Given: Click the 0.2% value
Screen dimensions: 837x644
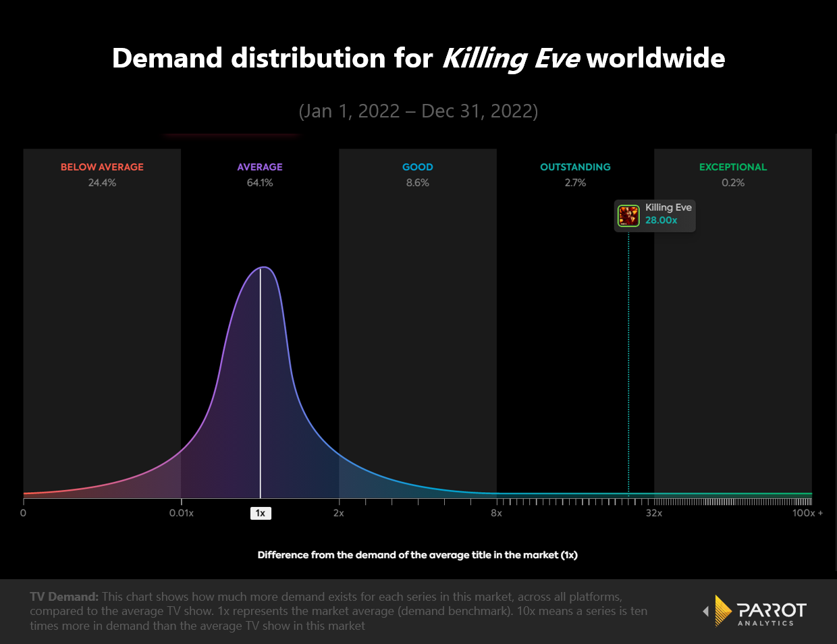Looking at the screenshot, I should coord(733,183).
